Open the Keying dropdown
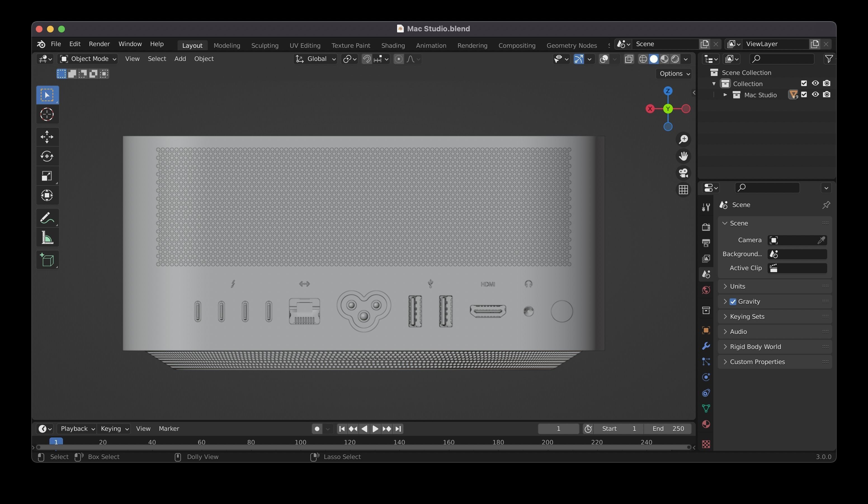Screen dimensions: 868x504 pyautogui.click(x=114, y=429)
